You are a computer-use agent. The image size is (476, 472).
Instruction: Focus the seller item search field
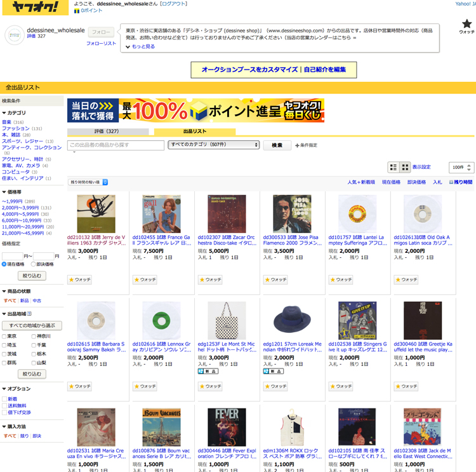(116, 145)
